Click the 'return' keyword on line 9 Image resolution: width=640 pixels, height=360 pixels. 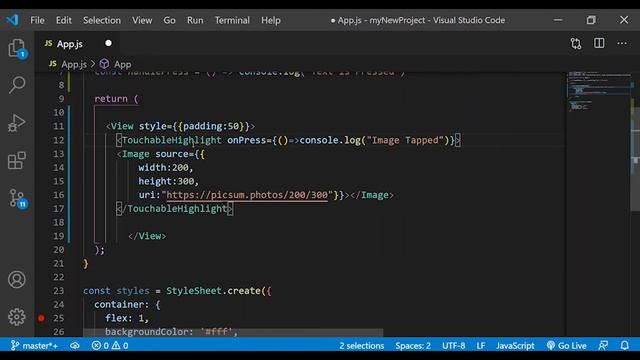pyautogui.click(x=111, y=99)
